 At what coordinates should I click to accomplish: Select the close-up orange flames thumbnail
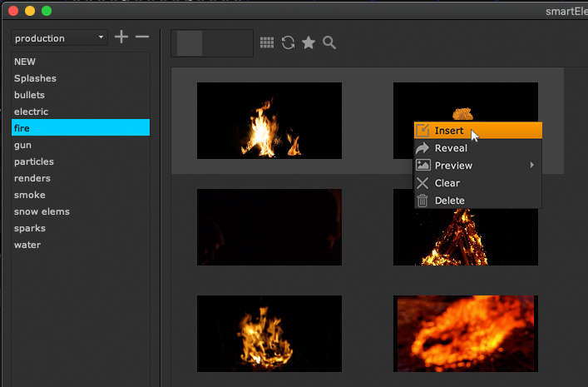(465, 333)
